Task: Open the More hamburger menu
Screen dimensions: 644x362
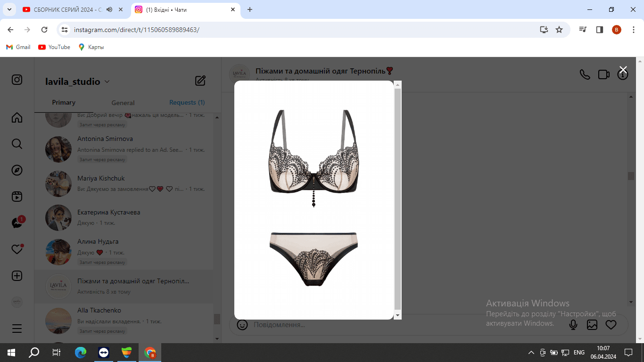Action: pos(17,329)
